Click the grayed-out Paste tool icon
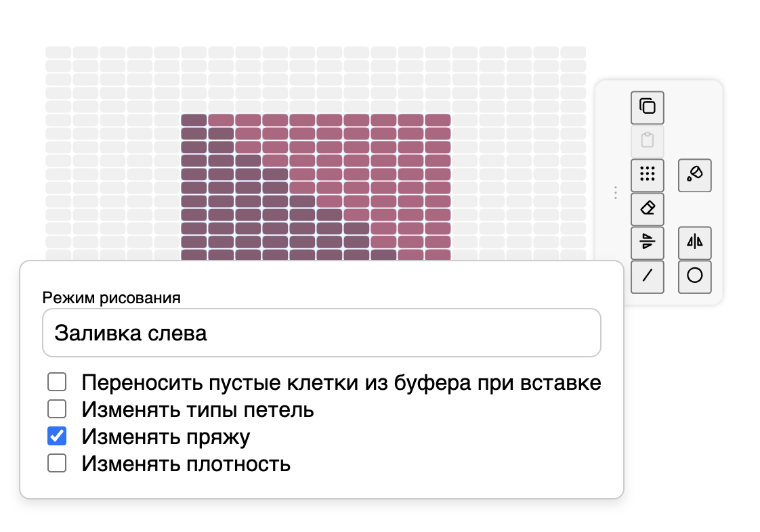The width and height of the screenshot is (760, 532). pyautogui.click(x=647, y=141)
